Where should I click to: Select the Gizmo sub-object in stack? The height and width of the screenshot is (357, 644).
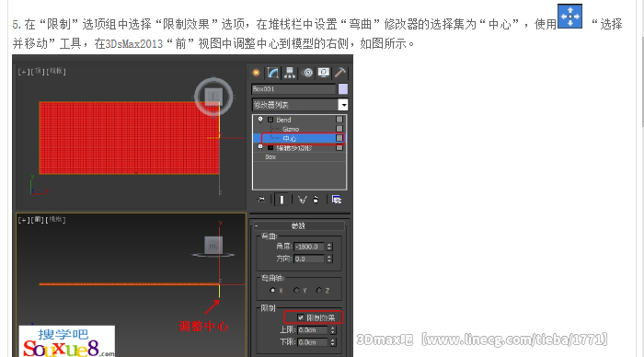[x=291, y=129]
